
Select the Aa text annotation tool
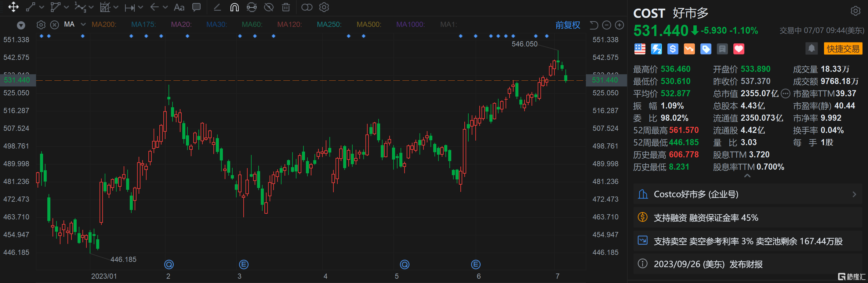click(x=179, y=7)
